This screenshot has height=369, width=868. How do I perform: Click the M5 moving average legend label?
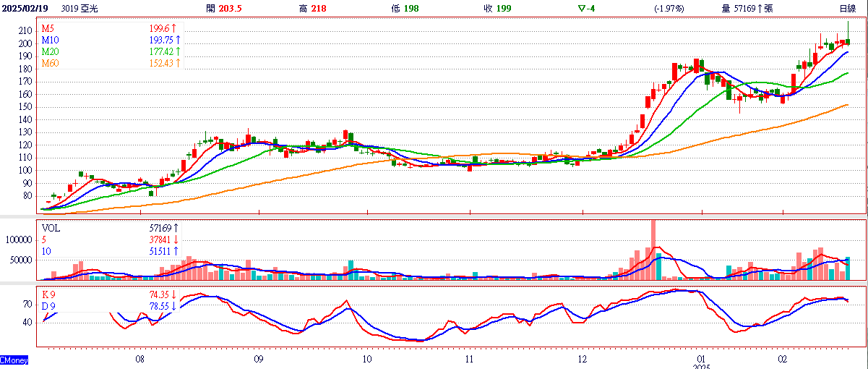point(48,27)
